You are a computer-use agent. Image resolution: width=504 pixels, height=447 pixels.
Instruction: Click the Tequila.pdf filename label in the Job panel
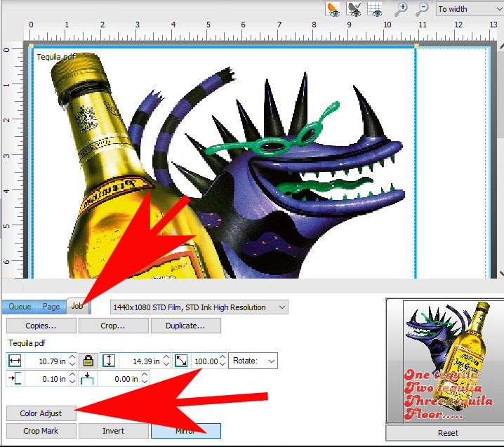(x=27, y=343)
